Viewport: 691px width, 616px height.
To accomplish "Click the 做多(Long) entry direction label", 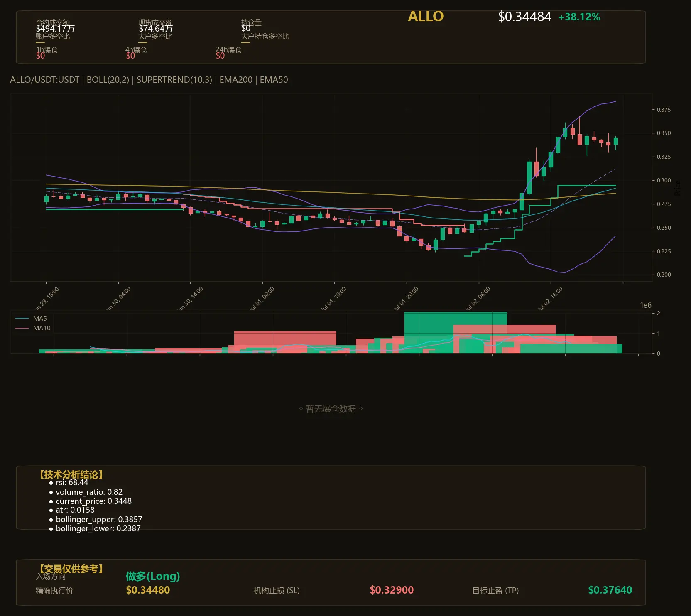I will tap(153, 576).
